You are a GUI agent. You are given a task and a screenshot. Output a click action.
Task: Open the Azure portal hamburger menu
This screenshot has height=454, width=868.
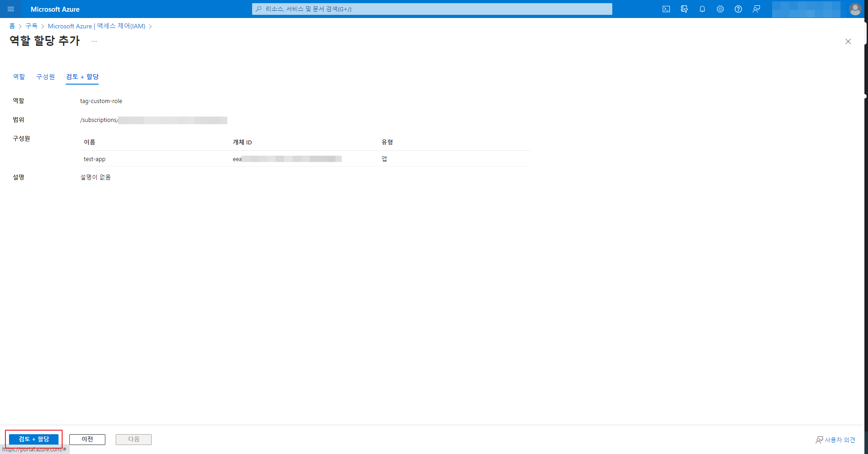(11, 9)
